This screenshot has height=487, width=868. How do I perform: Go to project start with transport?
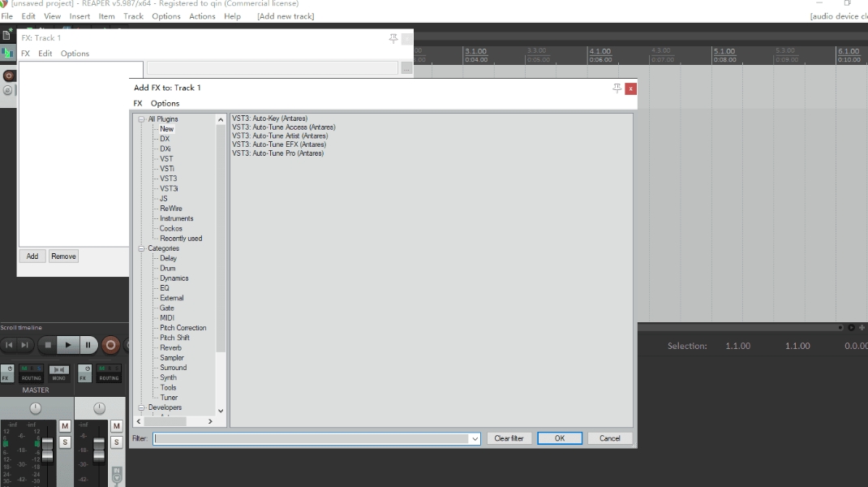[9, 345]
